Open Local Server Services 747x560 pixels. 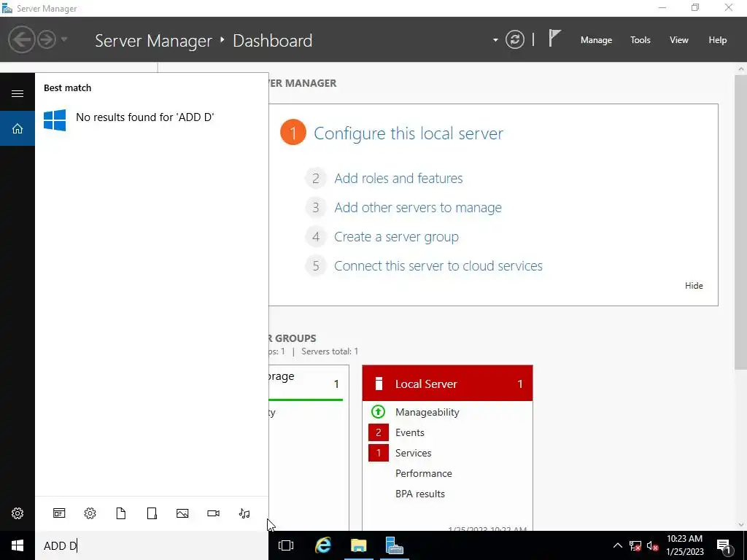pyautogui.click(x=413, y=453)
